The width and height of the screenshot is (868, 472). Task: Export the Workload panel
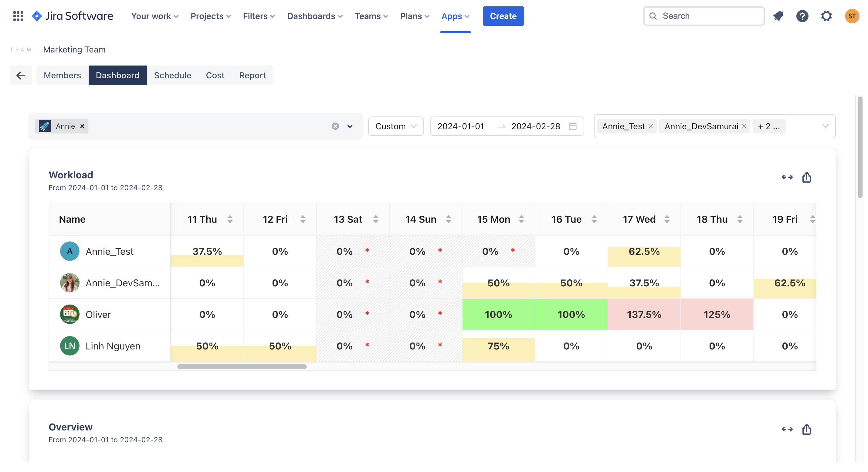(806, 177)
